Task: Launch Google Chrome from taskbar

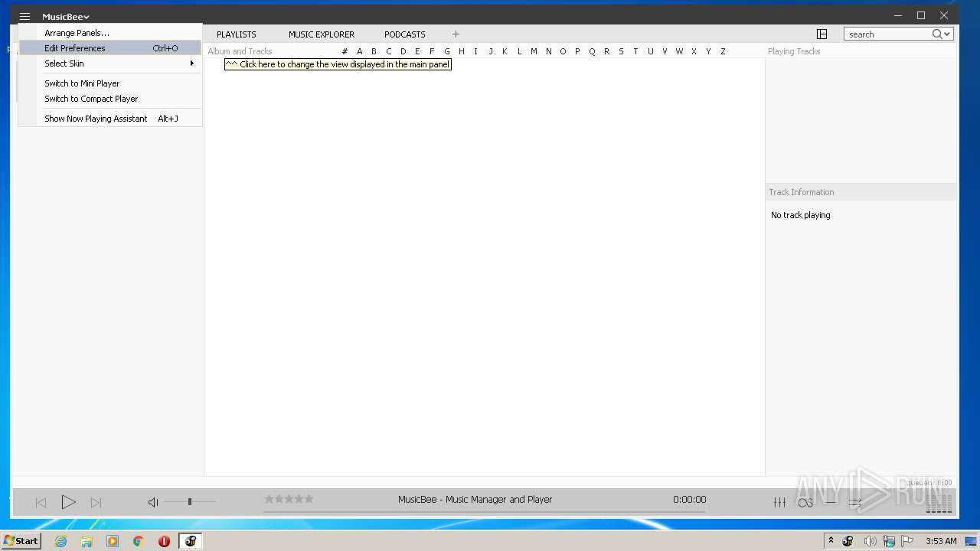Action: pyautogui.click(x=139, y=541)
